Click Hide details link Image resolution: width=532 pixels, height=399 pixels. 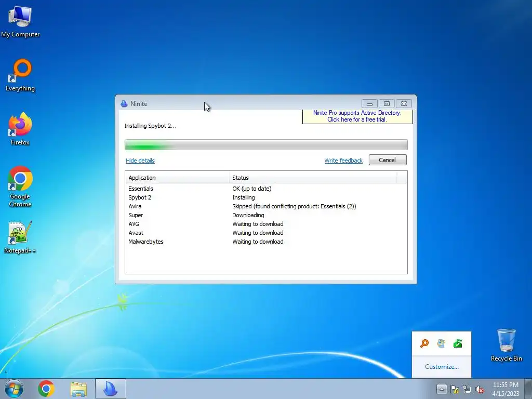pos(140,161)
